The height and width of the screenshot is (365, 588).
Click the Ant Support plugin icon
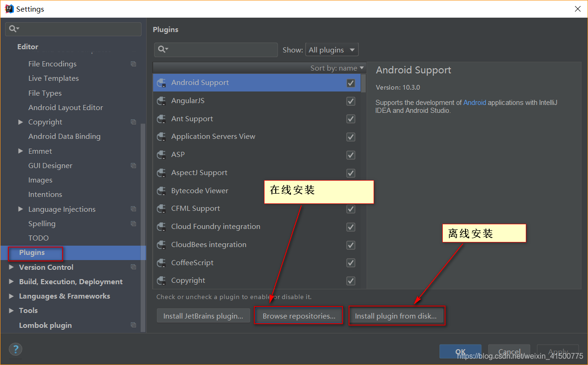(162, 119)
